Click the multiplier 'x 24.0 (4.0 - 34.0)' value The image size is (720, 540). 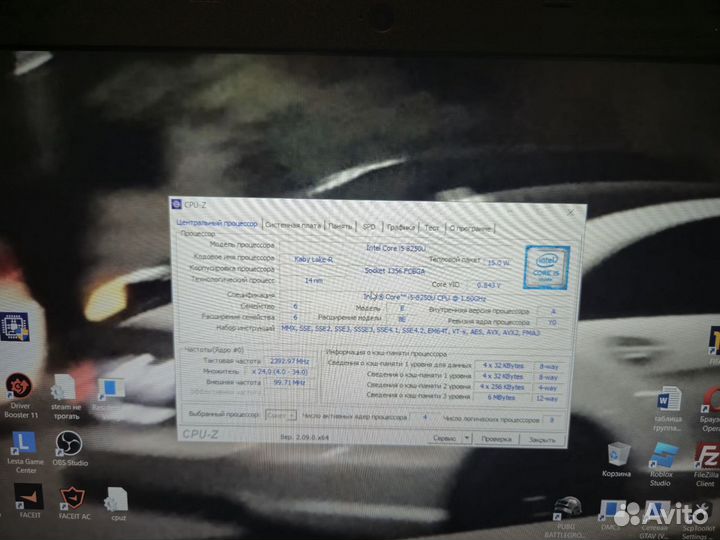(280, 371)
